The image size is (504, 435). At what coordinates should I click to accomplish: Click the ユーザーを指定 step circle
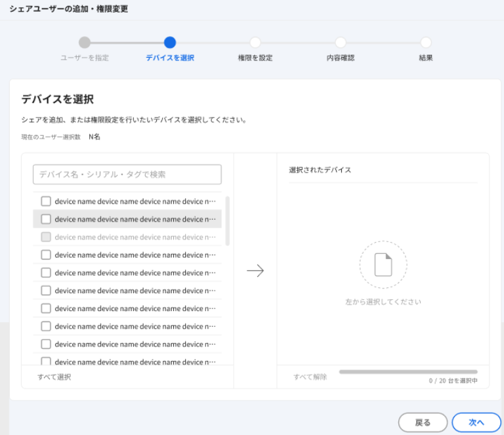(x=85, y=43)
